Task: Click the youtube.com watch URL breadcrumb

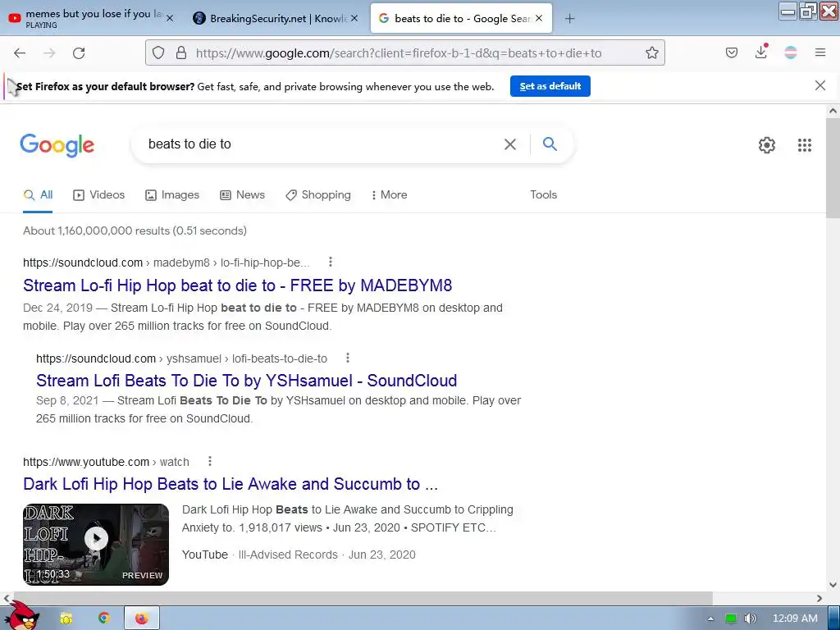Action: [x=106, y=463]
